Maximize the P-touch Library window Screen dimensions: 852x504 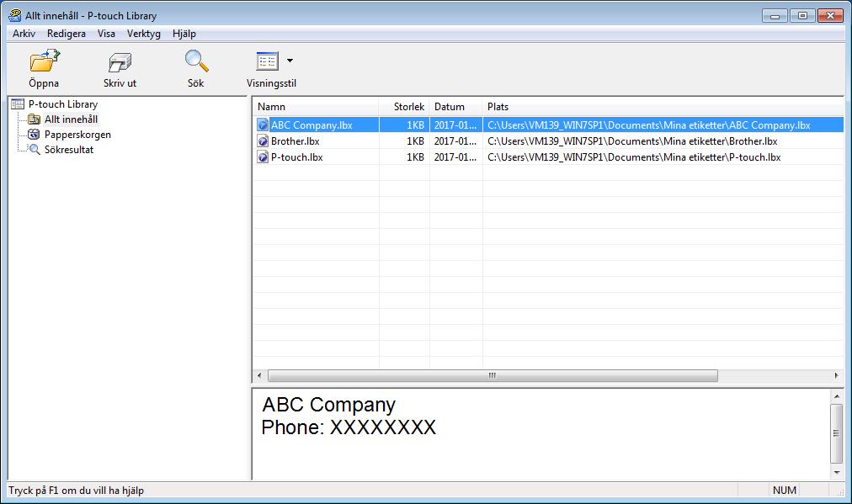coord(802,16)
